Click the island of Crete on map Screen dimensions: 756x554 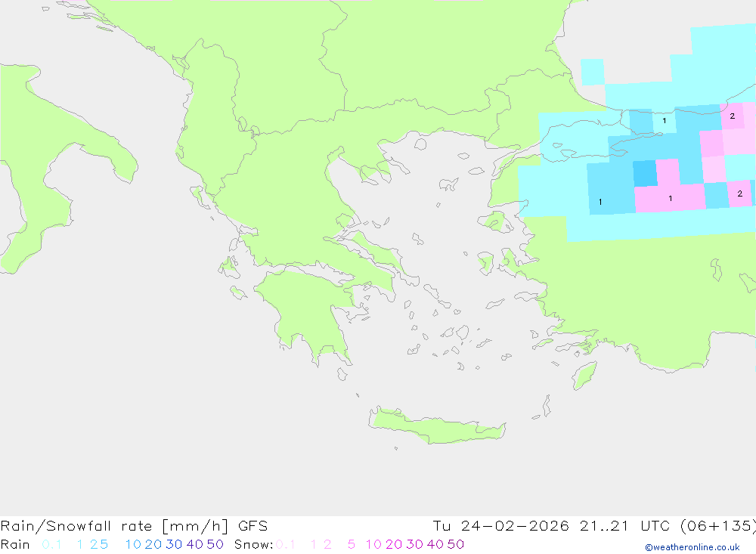point(436,426)
